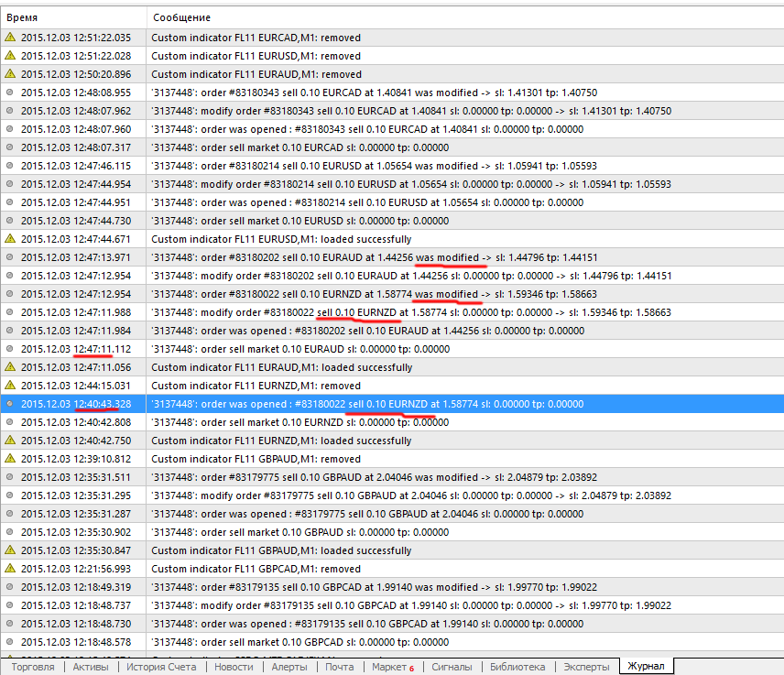Viewport: 784px width, 675px height.
Task: Click warning icon of 12:51:22.035 row
Action: click(10, 37)
